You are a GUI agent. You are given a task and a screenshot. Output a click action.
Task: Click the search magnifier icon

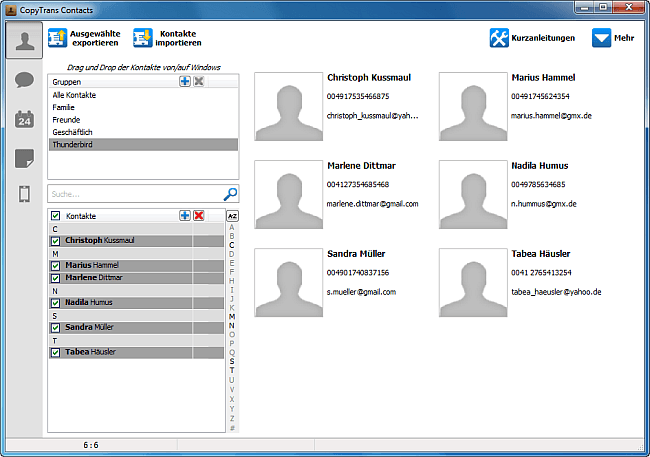[230, 194]
